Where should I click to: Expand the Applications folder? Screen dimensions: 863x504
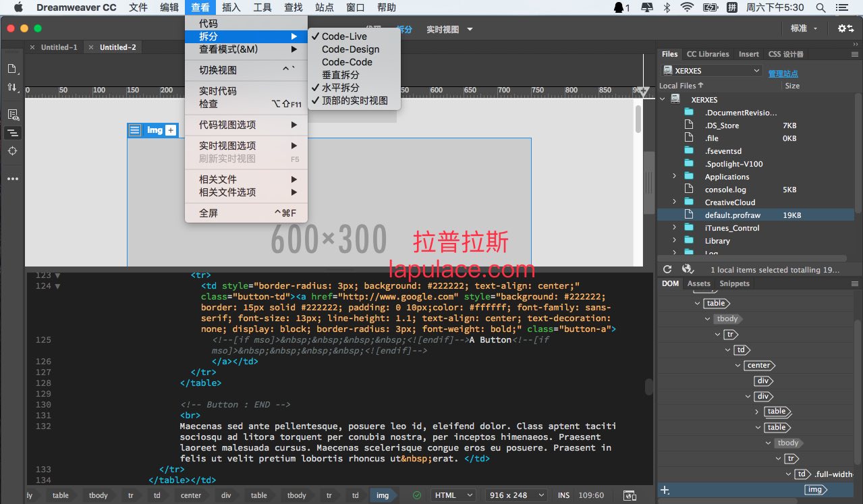(674, 177)
